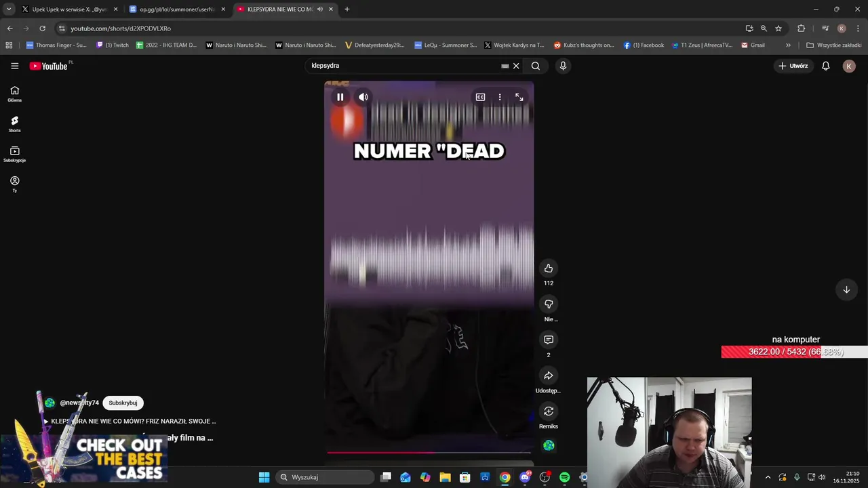Toggle closed captions on the Short
This screenshot has height=488, width=868.
pyautogui.click(x=480, y=97)
